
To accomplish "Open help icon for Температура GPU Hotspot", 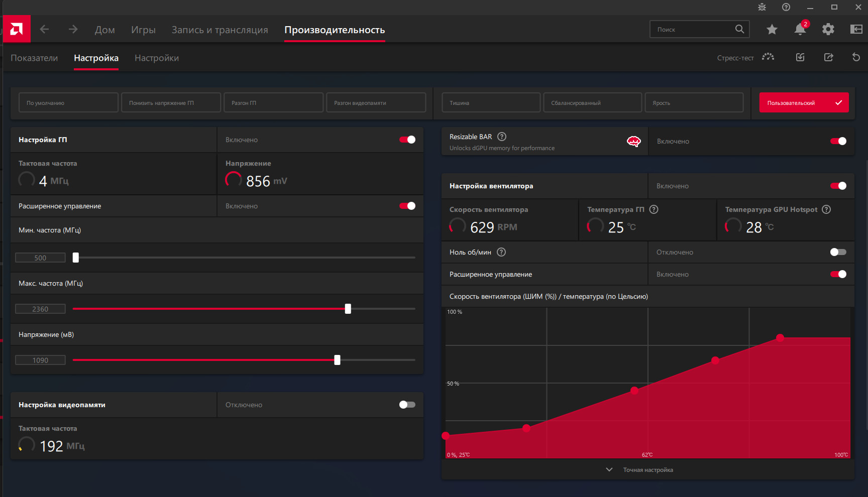I will [x=826, y=209].
